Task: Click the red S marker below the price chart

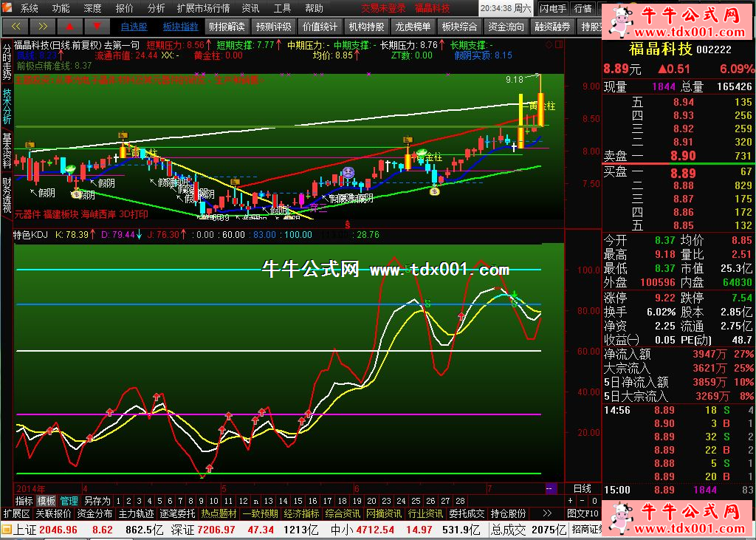Action: 347,225
